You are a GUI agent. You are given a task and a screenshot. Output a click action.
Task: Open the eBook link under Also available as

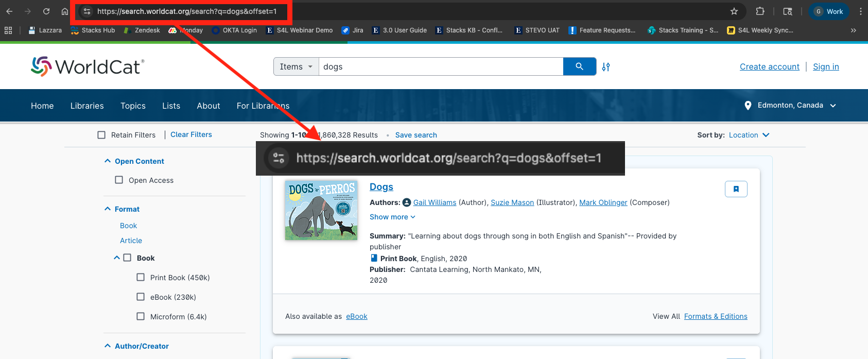357,316
